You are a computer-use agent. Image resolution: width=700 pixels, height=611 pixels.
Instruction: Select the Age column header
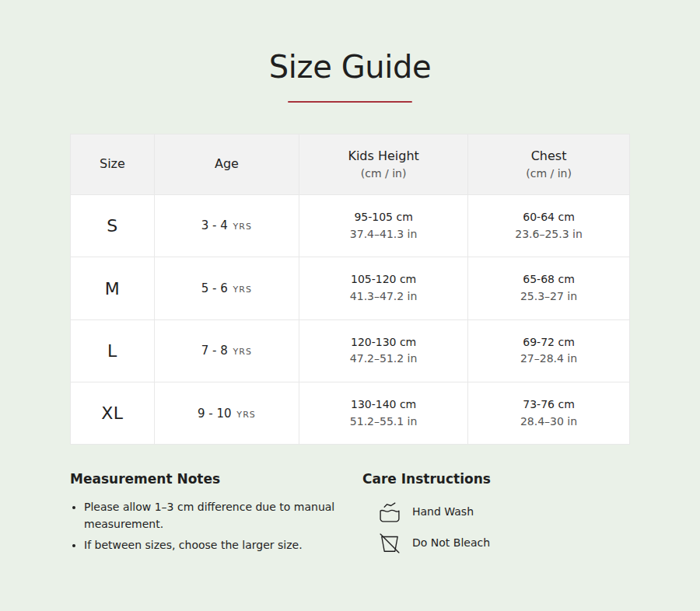(227, 164)
